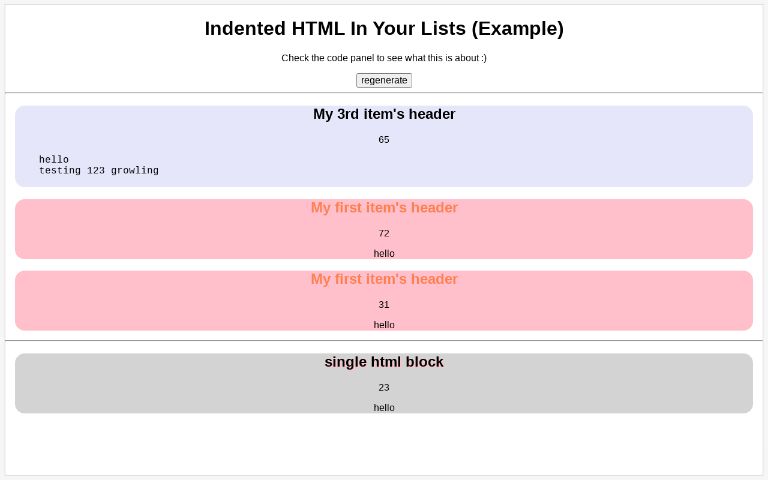Image resolution: width=768 pixels, height=480 pixels.
Task: Click the pink header above the number 72
Action: point(384,208)
